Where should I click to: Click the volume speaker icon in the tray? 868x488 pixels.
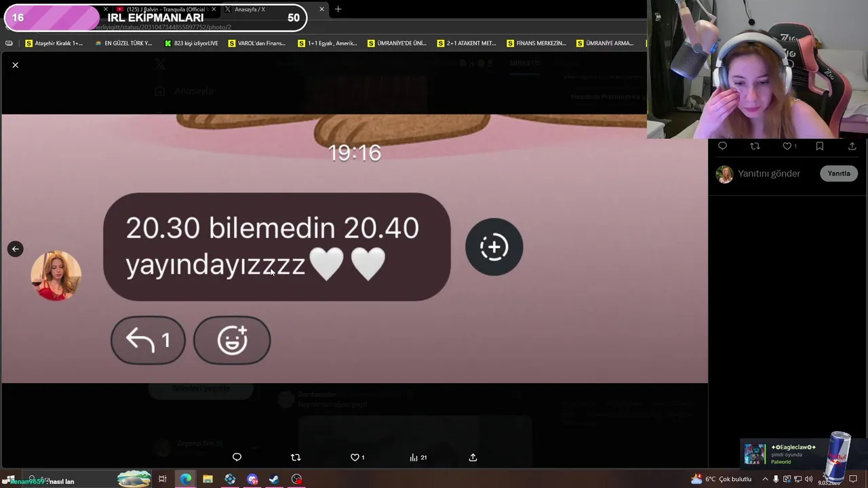pyautogui.click(x=808, y=479)
